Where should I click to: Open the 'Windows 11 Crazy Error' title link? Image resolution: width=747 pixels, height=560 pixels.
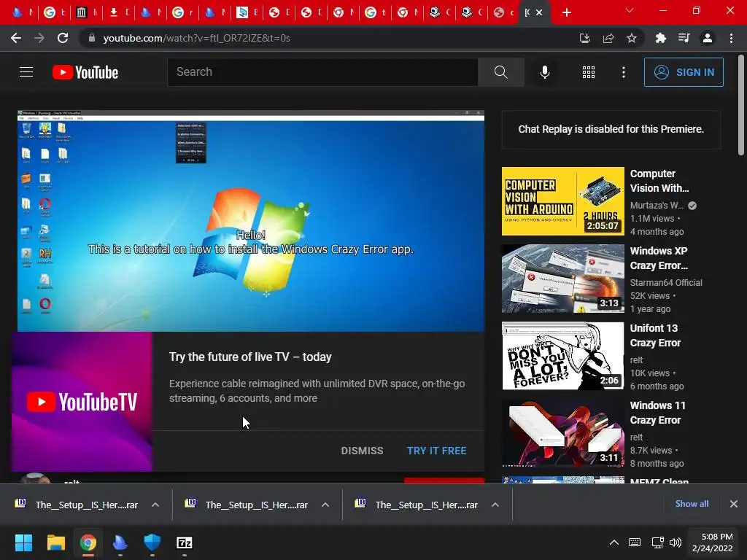click(x=657, y=413)
